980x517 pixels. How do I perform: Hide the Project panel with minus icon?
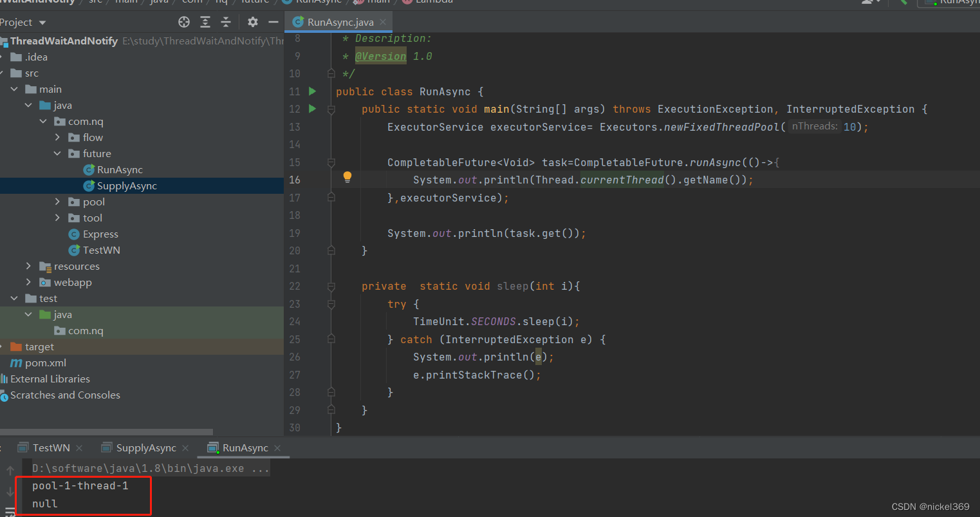pos(273,22)
